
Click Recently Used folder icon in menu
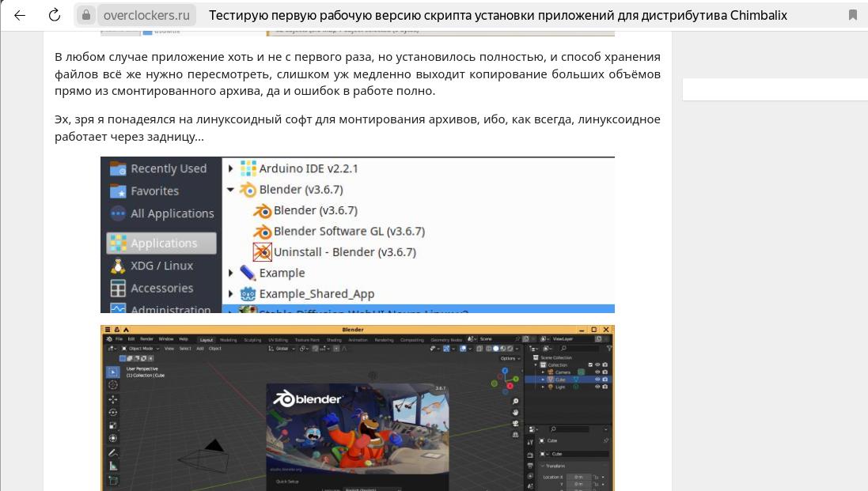118,168
